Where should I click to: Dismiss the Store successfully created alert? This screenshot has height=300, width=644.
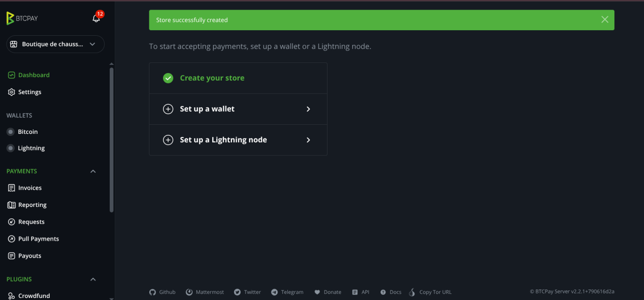pos(605,20)
